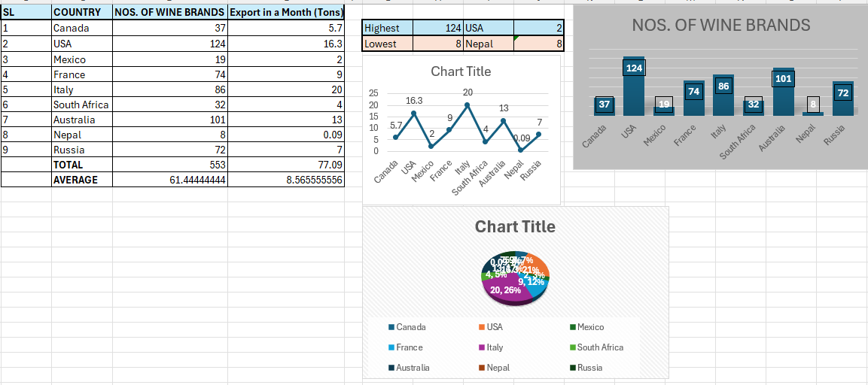Screen dimensions: 868x385
Task: Click the France entry in pie legend
Action: coord(406,347)
